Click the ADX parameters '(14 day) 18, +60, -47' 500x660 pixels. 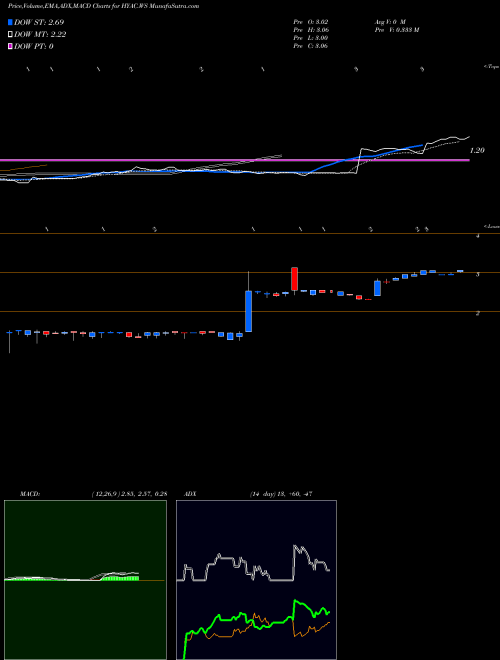click(x=282, y=494)
